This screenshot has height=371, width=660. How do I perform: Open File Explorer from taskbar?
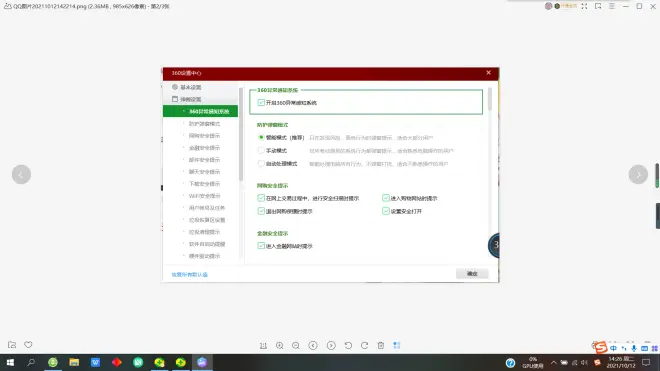74,362
